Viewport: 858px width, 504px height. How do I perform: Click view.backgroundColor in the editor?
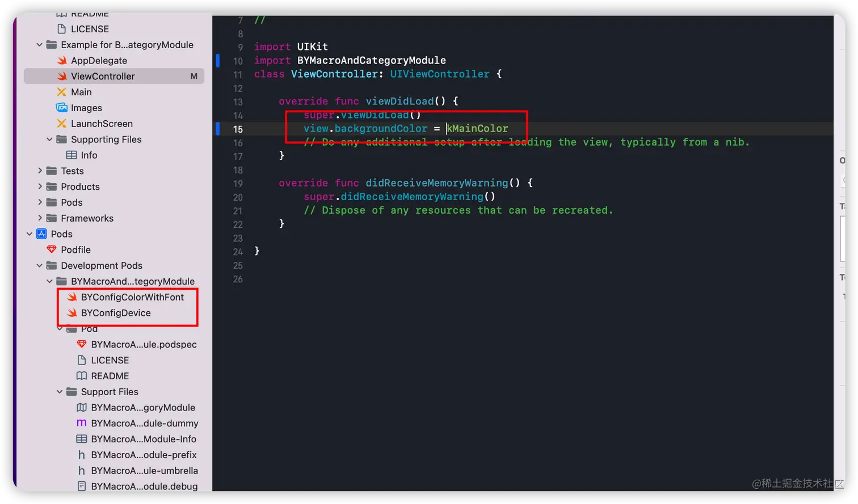(365, 129)
